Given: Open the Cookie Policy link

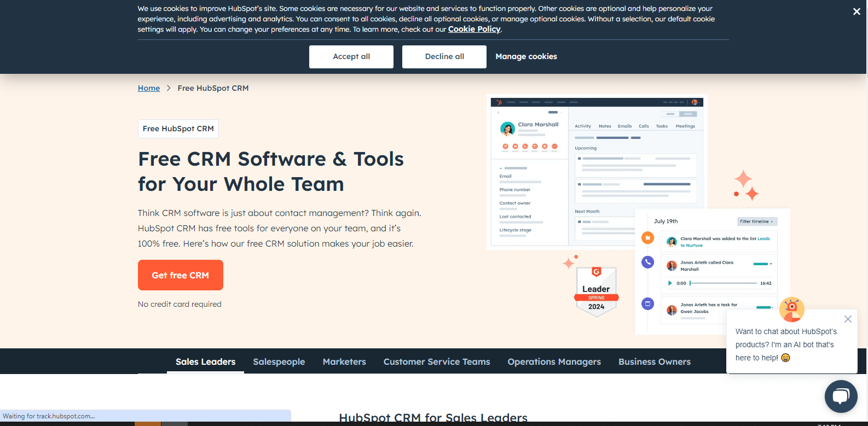Looking at the screenshot, I should [474, 30].
